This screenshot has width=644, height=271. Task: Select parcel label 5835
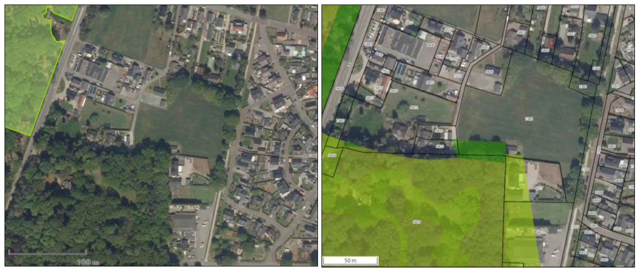point(379,88)
